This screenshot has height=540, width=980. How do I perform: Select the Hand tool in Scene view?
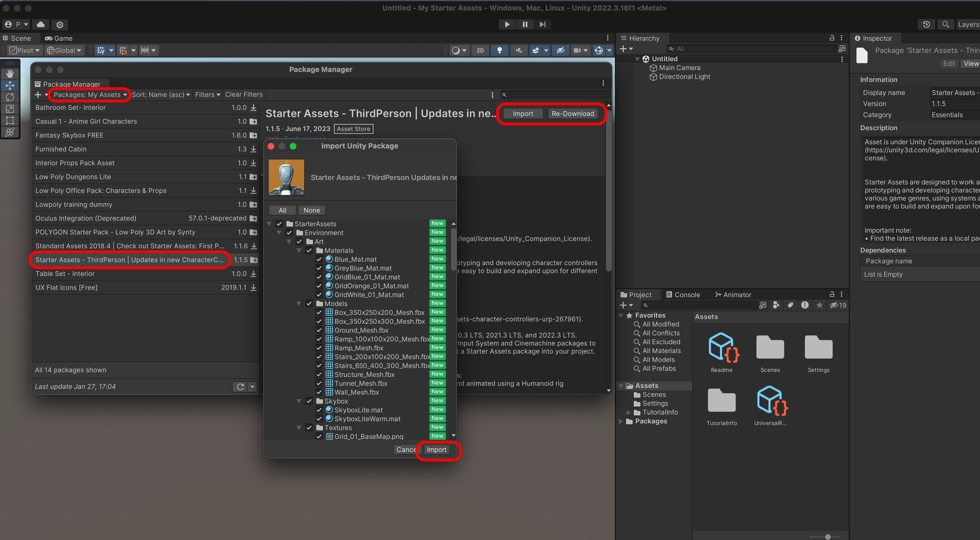point(10,73)
